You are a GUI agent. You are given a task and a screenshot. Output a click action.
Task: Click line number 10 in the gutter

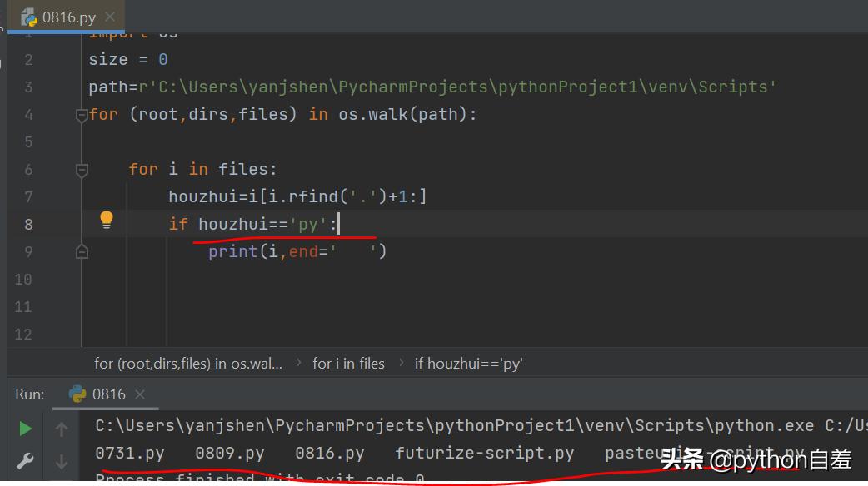pos(23,280)
